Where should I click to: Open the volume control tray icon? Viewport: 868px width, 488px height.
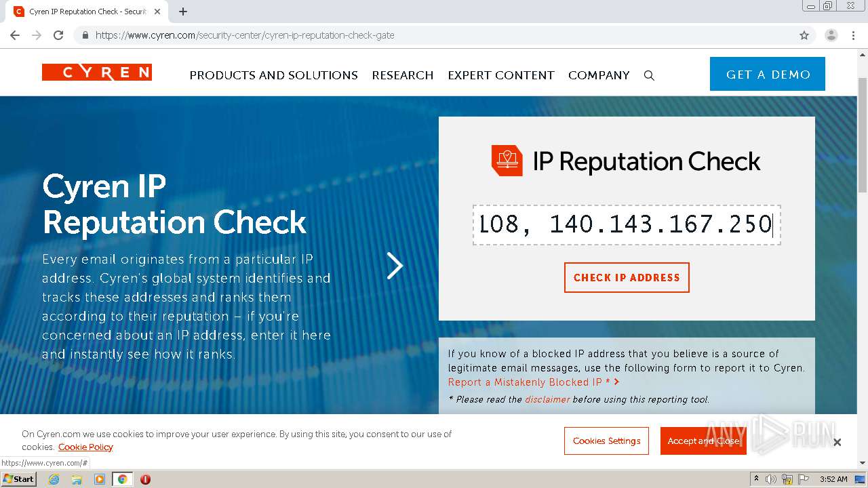[771, 479]
